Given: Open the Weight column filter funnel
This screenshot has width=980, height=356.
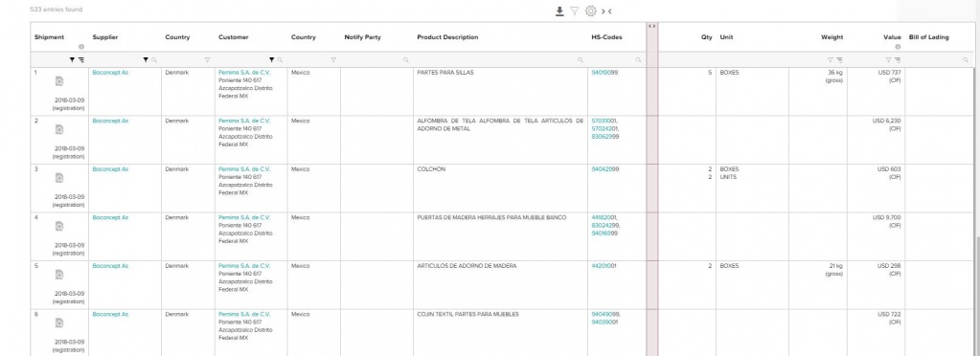Looking at the screenshot, I should coord(830,60).
